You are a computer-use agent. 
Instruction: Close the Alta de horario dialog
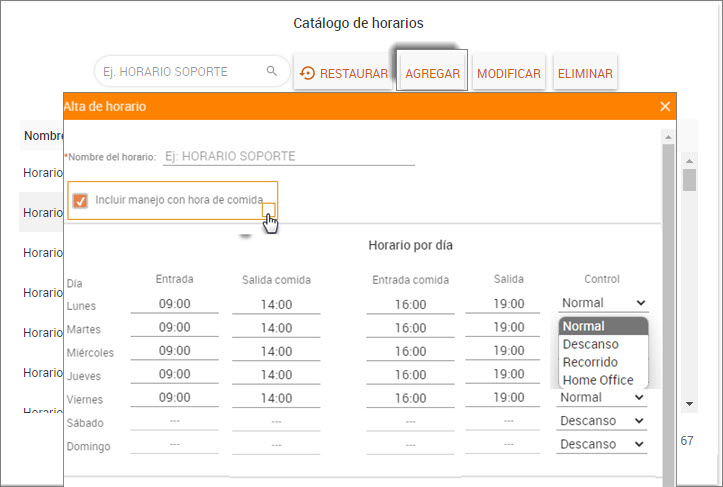click(x=666, y=106)
